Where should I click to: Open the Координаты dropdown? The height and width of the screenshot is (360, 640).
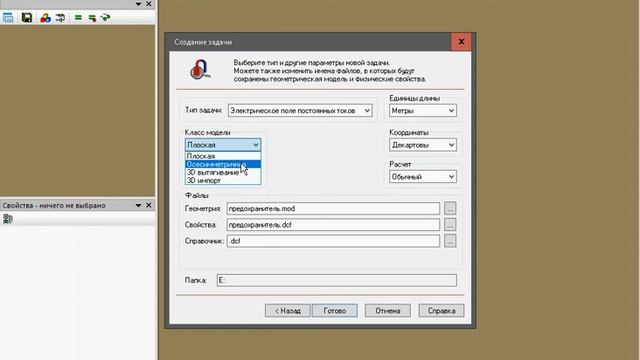click(x=422, y=145)
